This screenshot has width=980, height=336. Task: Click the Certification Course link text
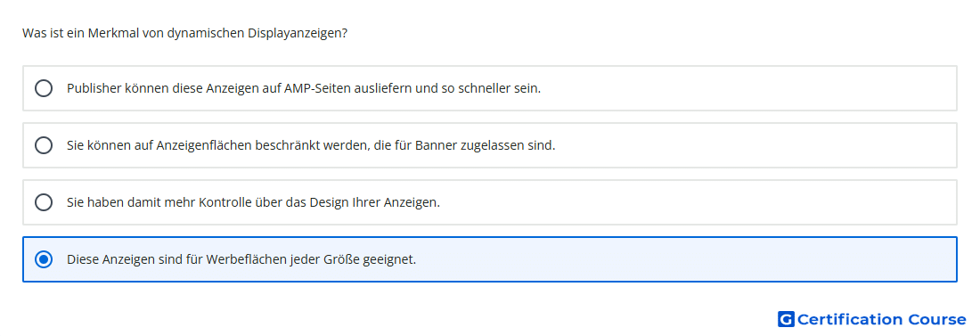pos(881,319)
